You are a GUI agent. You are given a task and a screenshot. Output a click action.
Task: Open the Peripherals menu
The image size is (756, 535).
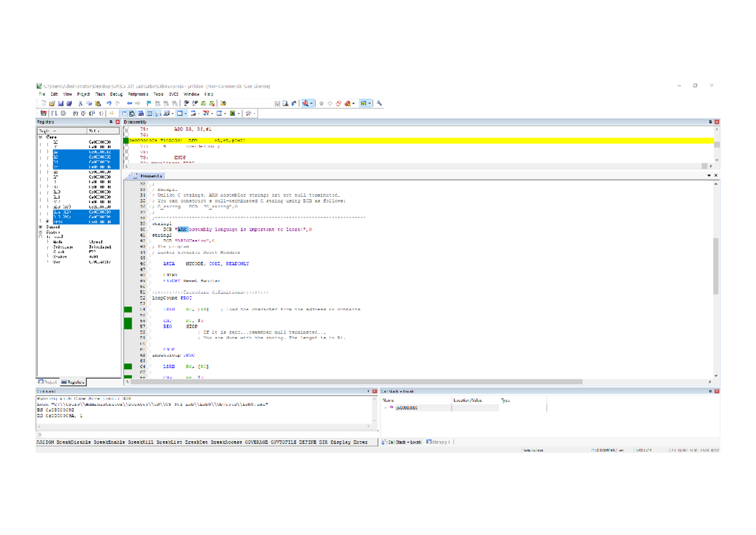[x=138, y=94]
